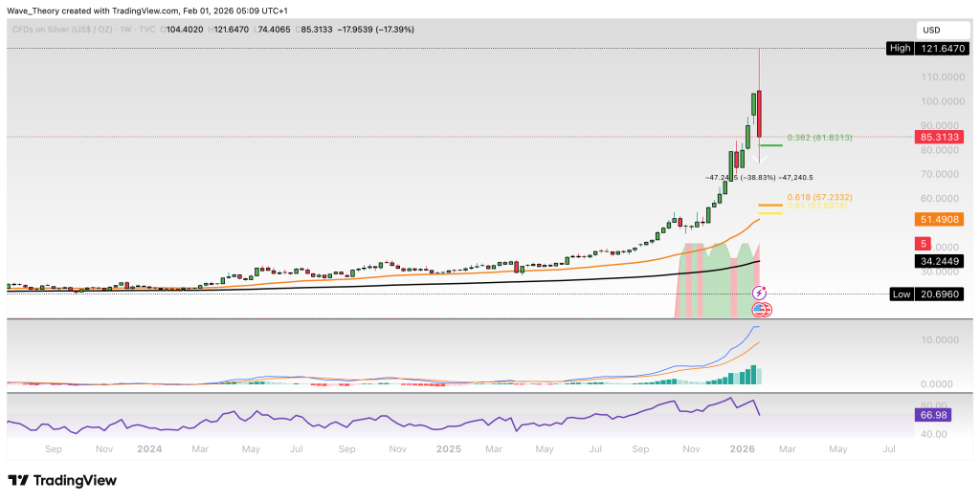Click the US flag economic event icon

pyautogui.click(x=762, y=309)
